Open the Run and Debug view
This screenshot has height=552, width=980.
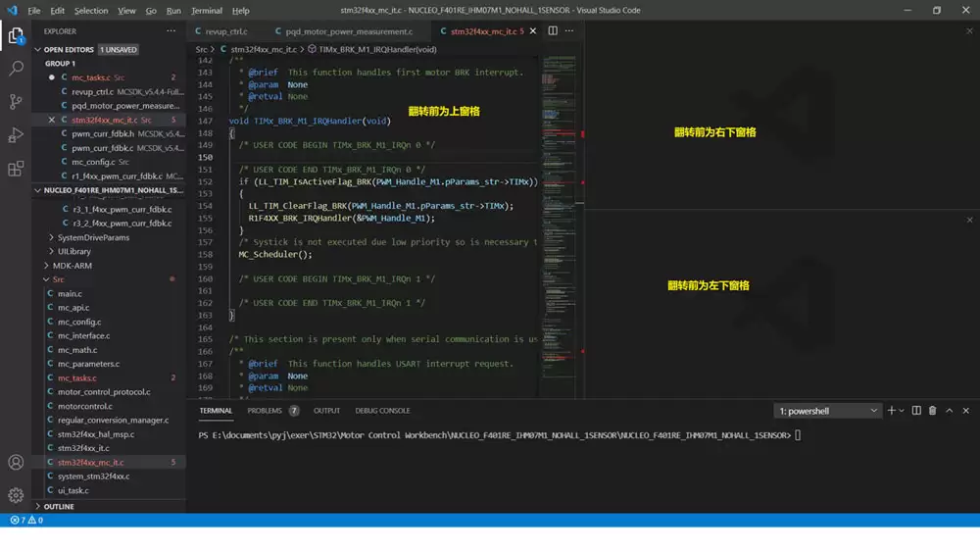click(x=16, y=135)
